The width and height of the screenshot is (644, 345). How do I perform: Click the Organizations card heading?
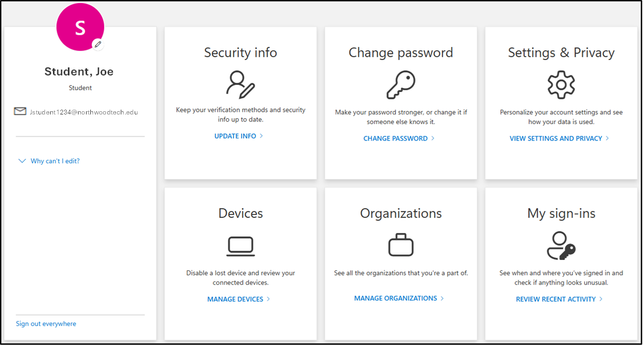click(401, 213)
